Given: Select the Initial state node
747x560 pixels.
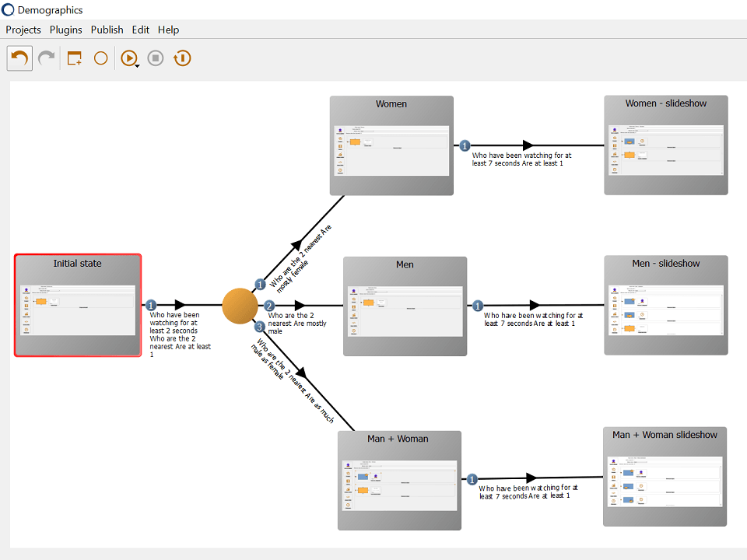Looking at the screenshot, I should tap(78, 305).
